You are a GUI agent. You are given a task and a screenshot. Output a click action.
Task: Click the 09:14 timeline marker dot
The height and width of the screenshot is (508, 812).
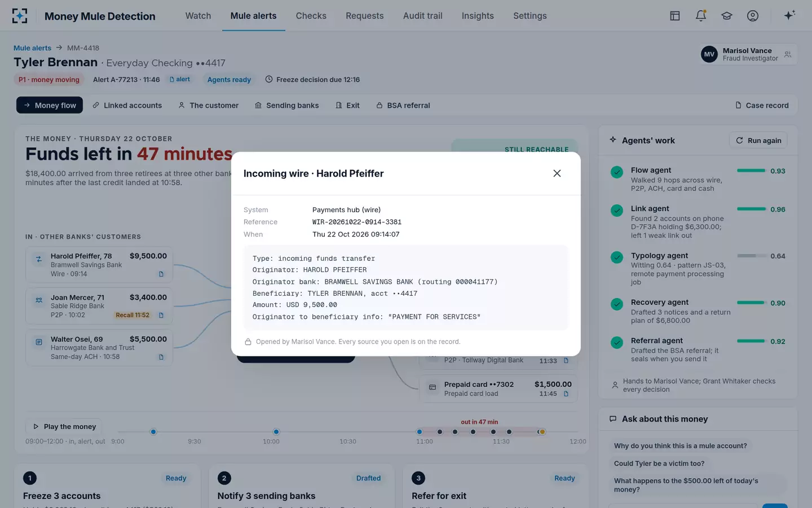coord(153,432)
